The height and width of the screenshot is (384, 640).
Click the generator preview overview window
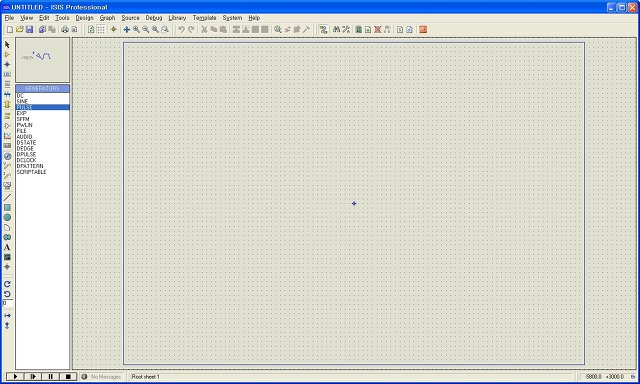point(42,60)
